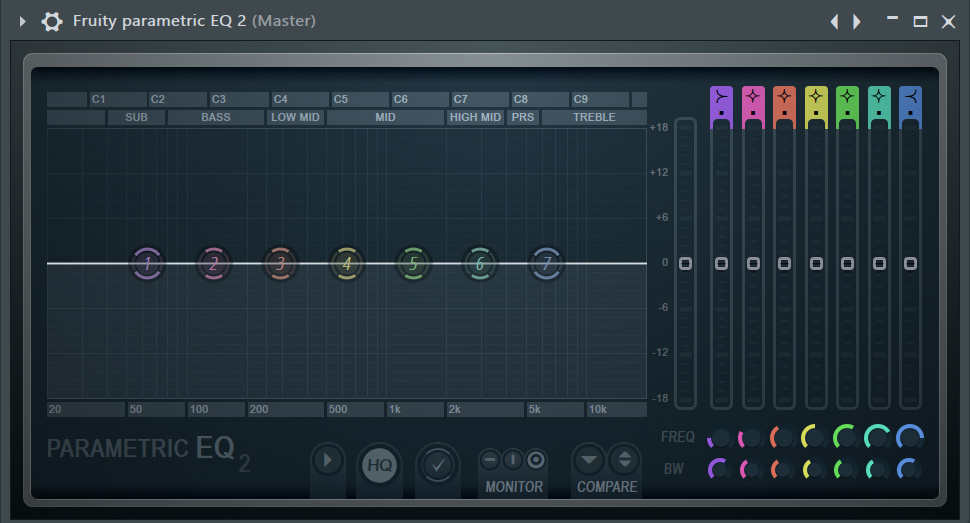
Task: Set MONITOR to circle output mode
Action: click(x=536, y=460)
